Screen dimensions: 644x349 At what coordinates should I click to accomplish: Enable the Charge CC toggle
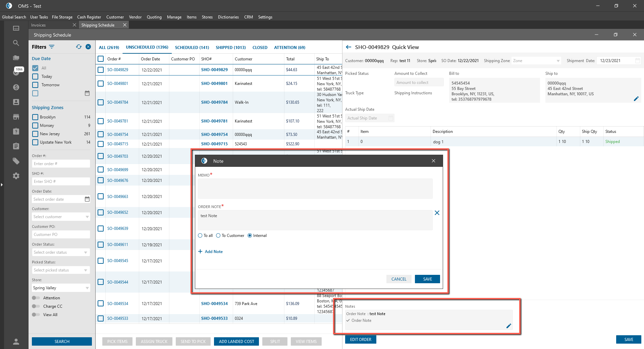[36, 306]
